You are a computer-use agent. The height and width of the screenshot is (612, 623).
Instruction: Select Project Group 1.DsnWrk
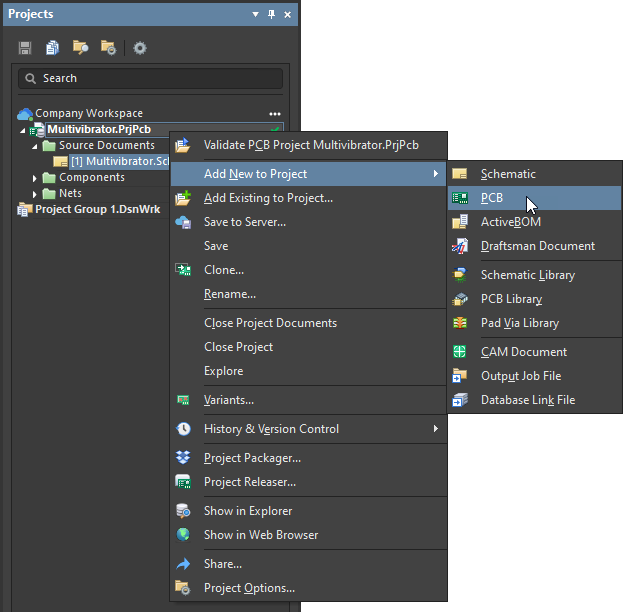coord(97,209)
